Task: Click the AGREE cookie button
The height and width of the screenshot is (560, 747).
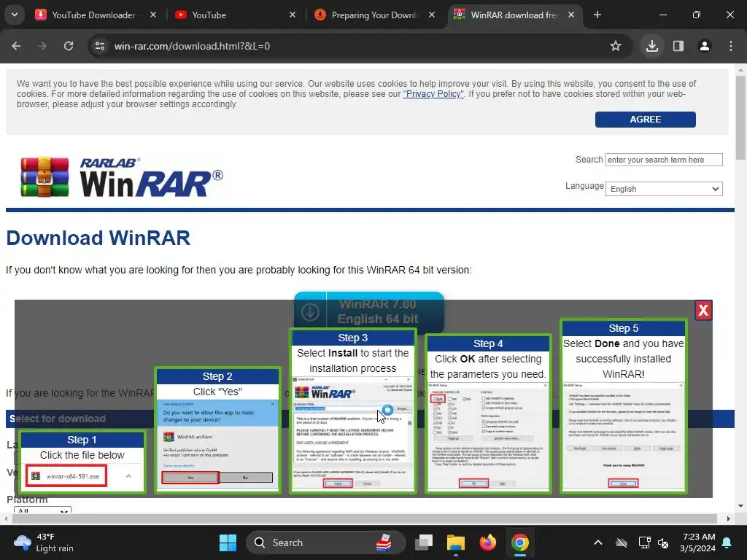Action: [x=645, y=120]
